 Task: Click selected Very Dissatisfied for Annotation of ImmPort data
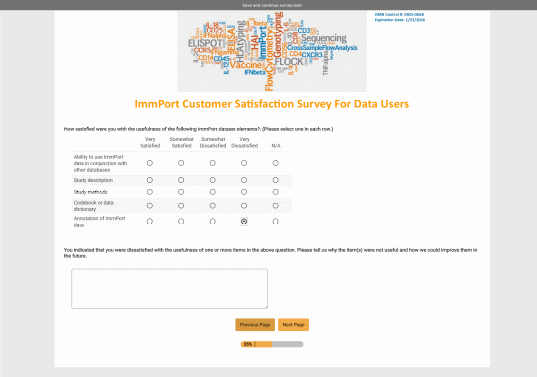pos(244,222)
